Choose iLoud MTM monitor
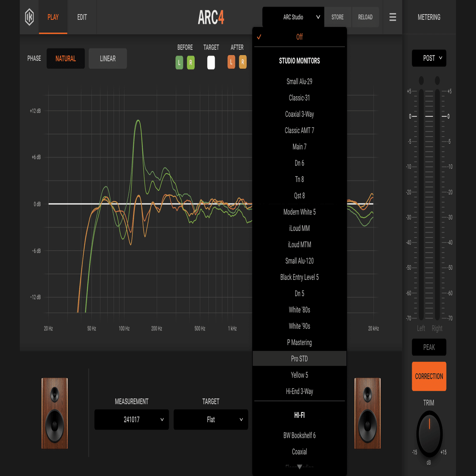Viewport: 476px width, 476px height. pos(299,244)
